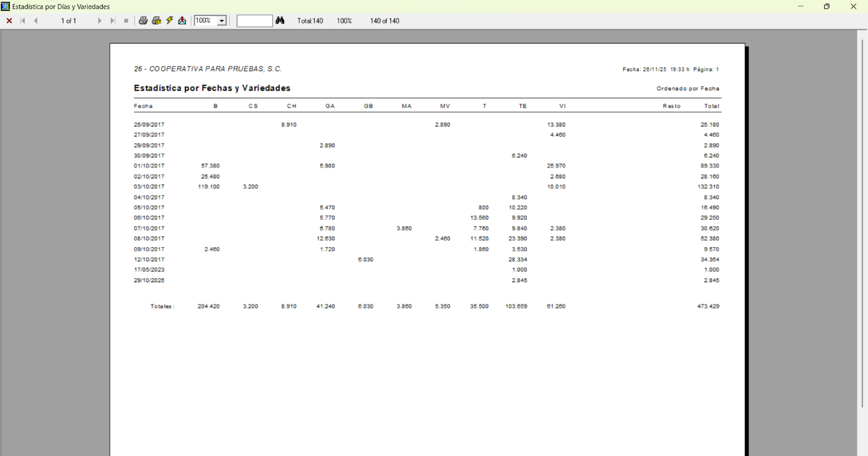This screenshot has height=456, width=868.
Task: Export the report using the export icon
Action: click(x=182, y=21)
